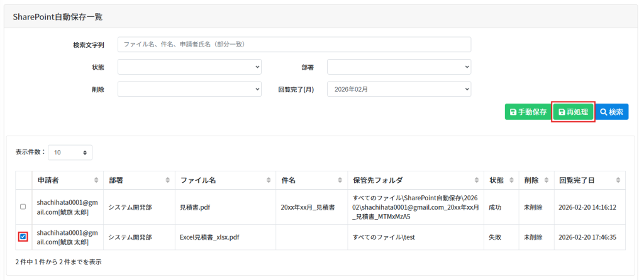
Task: Change 表示件数 rows-per-page selector
Action: [70, 152]
